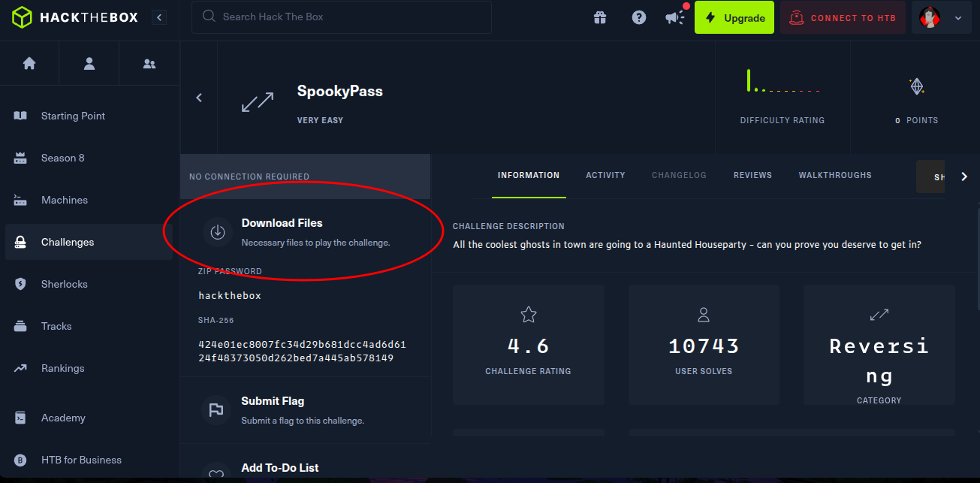Viewport: 980px width, 483px height.
Task: Switch to the Information tab
Action: coord(529,175)
